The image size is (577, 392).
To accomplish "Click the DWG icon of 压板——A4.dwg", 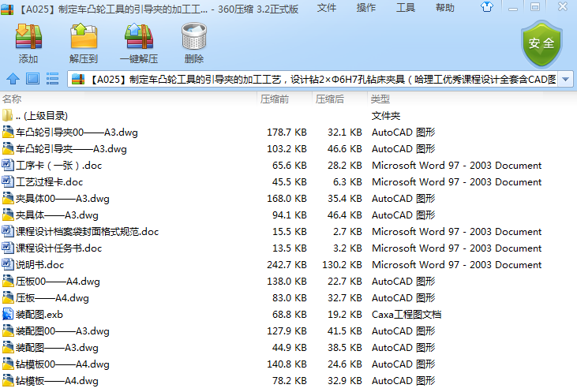I will [8, 297].
